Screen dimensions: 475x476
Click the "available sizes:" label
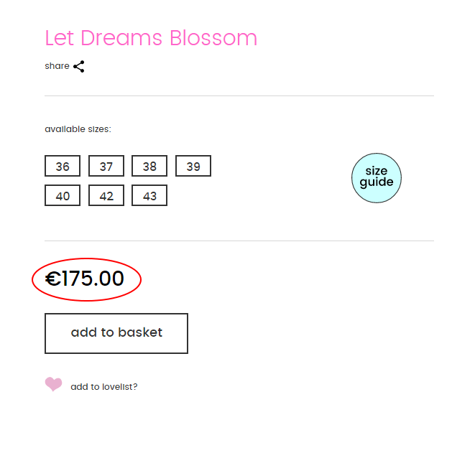click(x=78, y=129)
